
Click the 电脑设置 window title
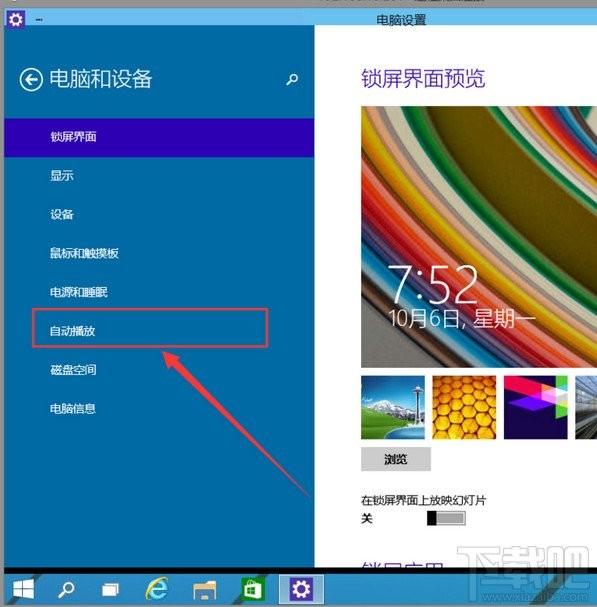(x=401, y=19)
